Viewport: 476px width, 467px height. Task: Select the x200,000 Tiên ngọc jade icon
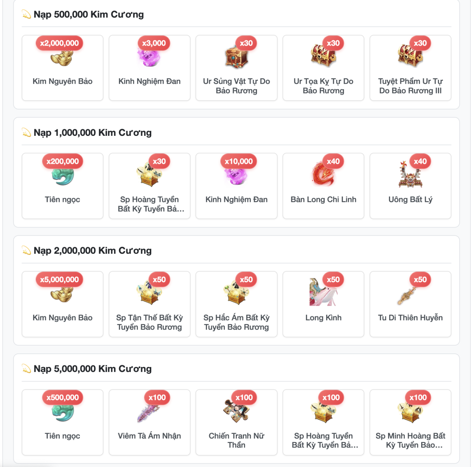pyautogui.click(x=62, y=176)
